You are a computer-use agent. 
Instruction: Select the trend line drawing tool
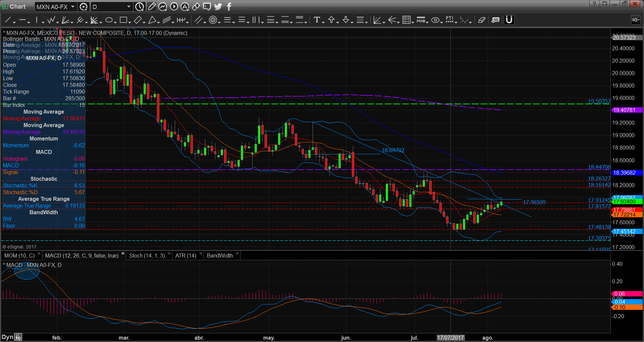click(8, 20)
